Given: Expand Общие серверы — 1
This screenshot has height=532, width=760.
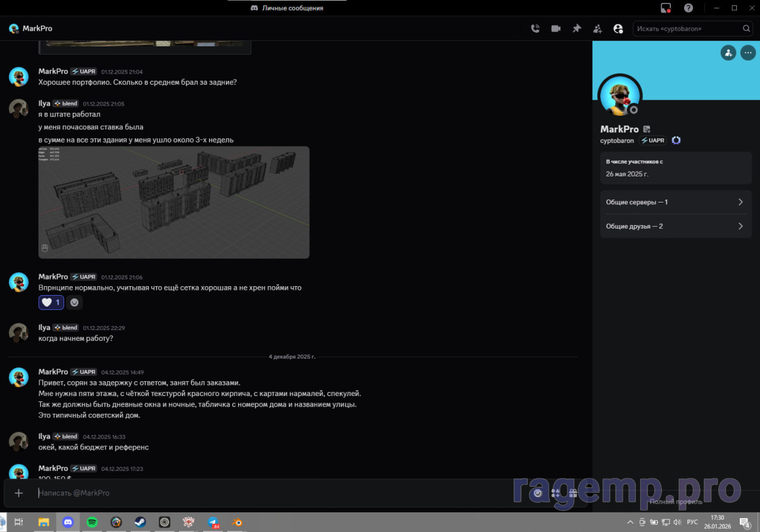Looking at the screenshot, I should 676,202.
